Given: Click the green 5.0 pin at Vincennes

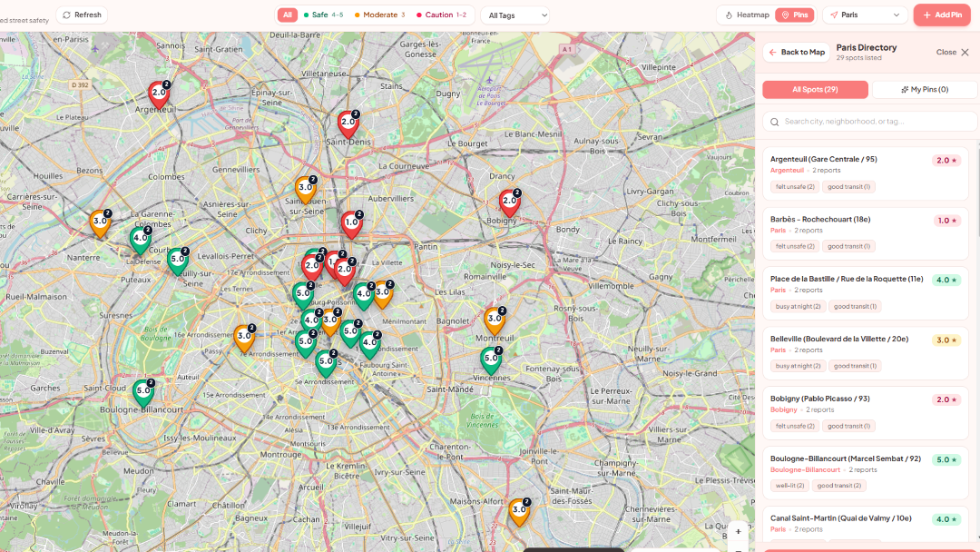Looking at the screenshot, I should [491, 360].
